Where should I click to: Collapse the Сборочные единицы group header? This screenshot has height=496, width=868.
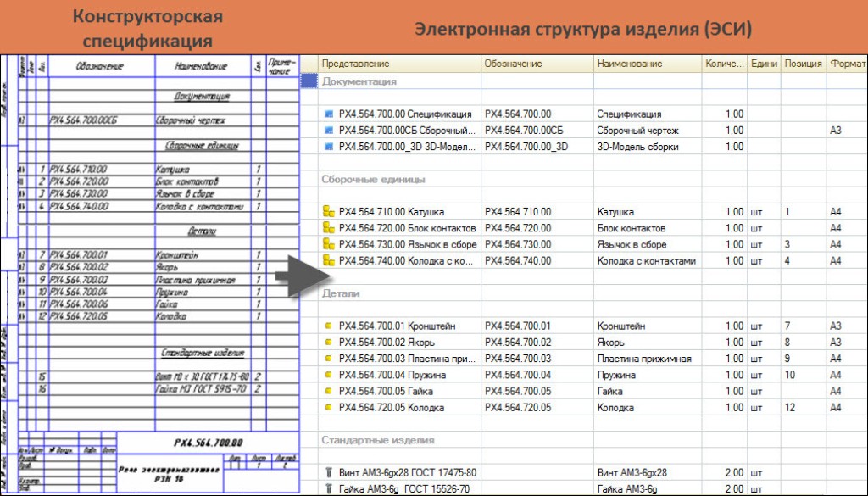pos(373,180)
